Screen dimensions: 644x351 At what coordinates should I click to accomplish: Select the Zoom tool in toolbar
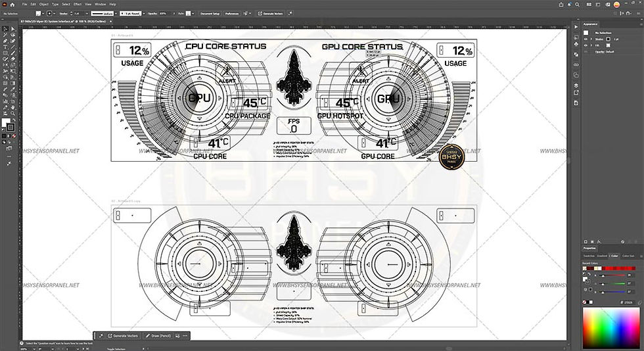(12, 113)
